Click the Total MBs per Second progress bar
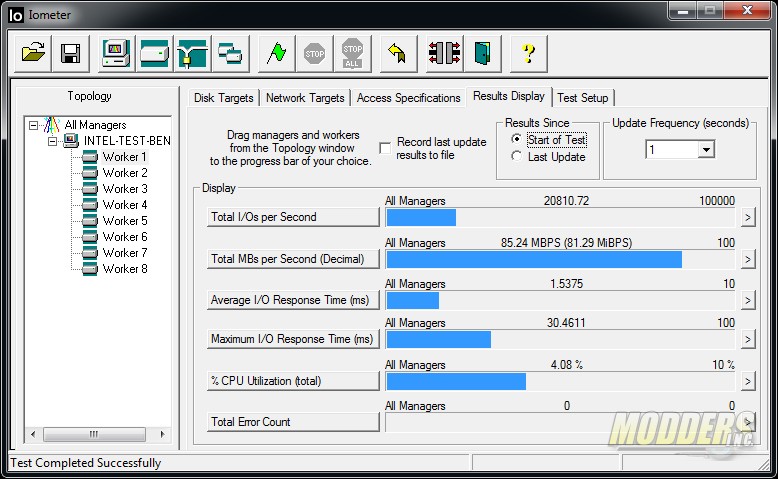Screen dimensions: 778x479 561,259
